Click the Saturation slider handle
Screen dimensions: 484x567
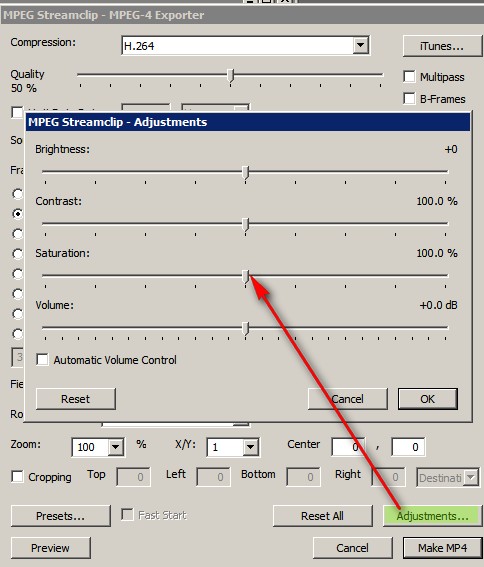pyautogui.click(x=246, y=277)
